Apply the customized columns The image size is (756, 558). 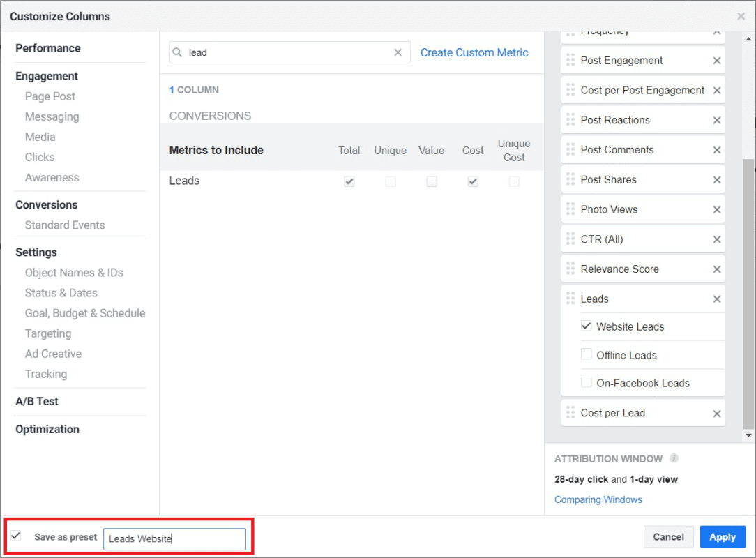[x=723, y=537]
